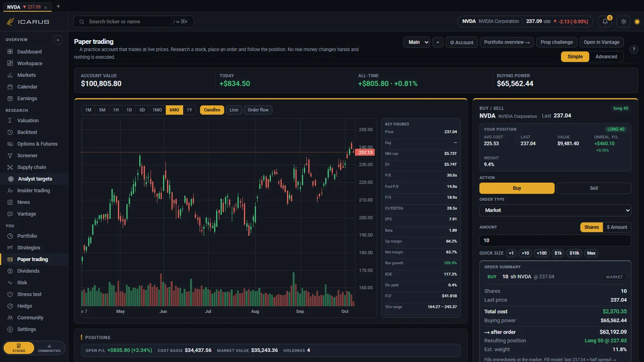Open the notifications bell
This screenshot has width=644, height=362.
click(605, 22)
